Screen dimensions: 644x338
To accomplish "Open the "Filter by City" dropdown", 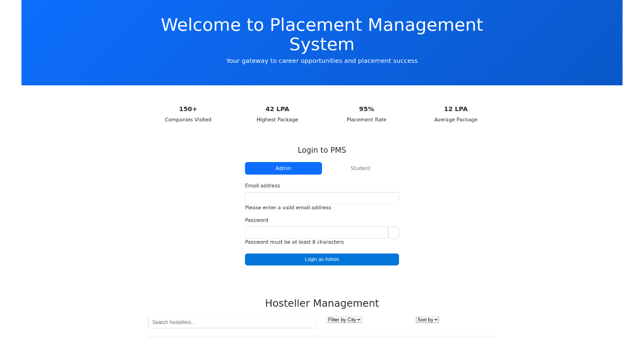I will [344, 319].
